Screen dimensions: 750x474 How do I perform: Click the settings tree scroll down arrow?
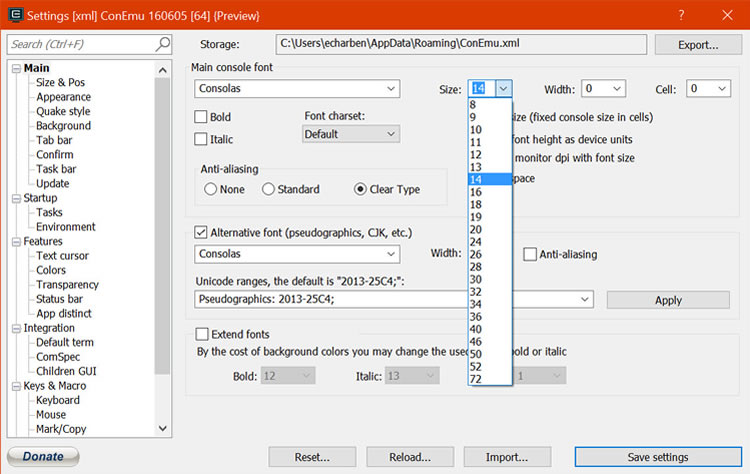[163, 428]
